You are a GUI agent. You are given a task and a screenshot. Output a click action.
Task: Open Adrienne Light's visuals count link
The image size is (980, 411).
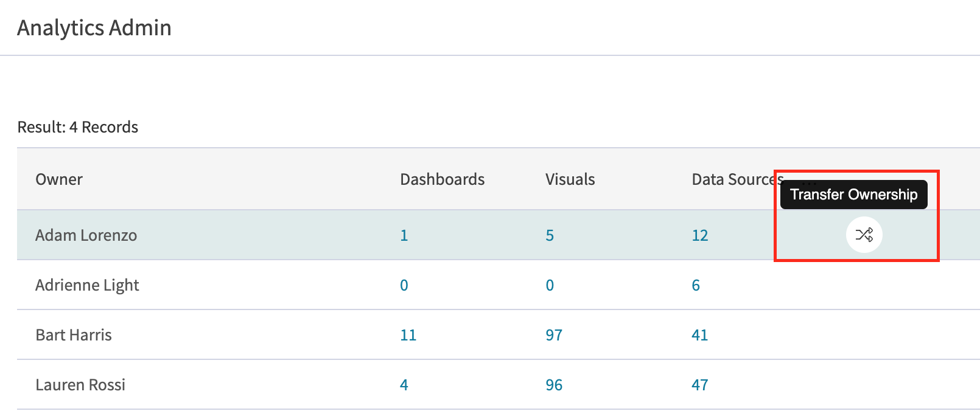tap(550, 285)
